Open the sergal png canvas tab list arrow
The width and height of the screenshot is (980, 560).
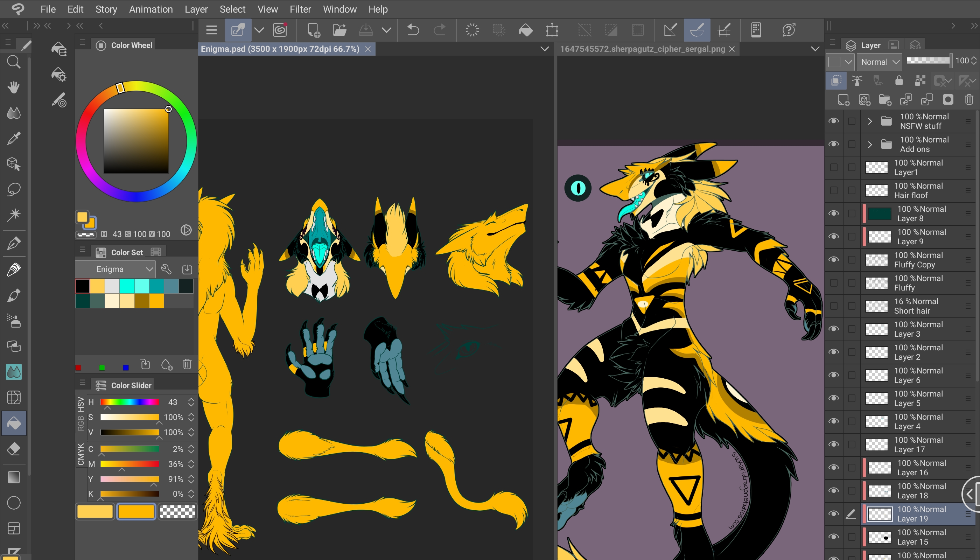coord(814,49)
